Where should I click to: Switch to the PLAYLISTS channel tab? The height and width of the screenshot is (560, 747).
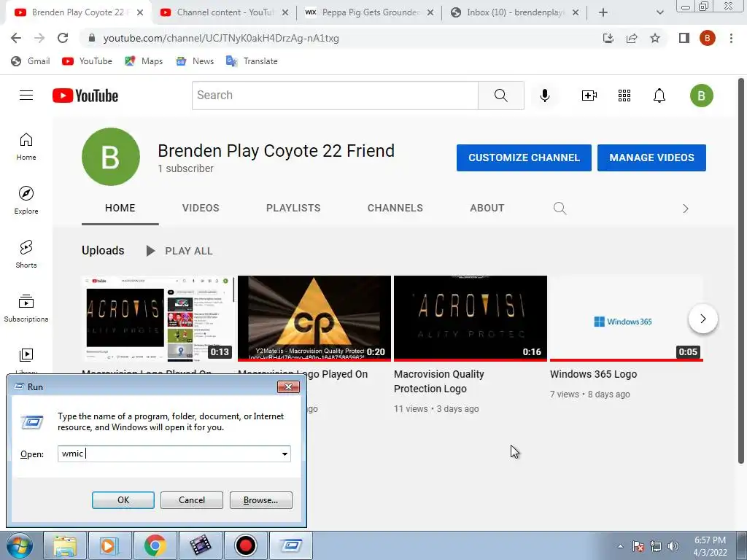point(293,208)
